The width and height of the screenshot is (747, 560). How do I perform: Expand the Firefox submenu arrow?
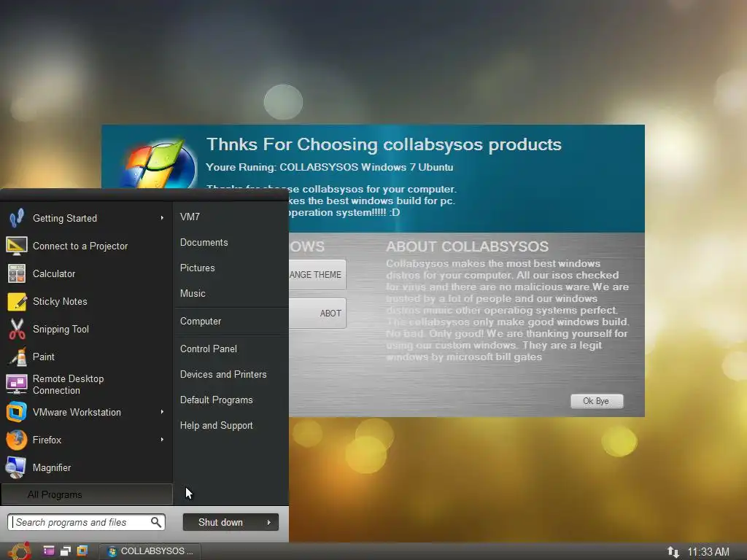tap(162, 440)
